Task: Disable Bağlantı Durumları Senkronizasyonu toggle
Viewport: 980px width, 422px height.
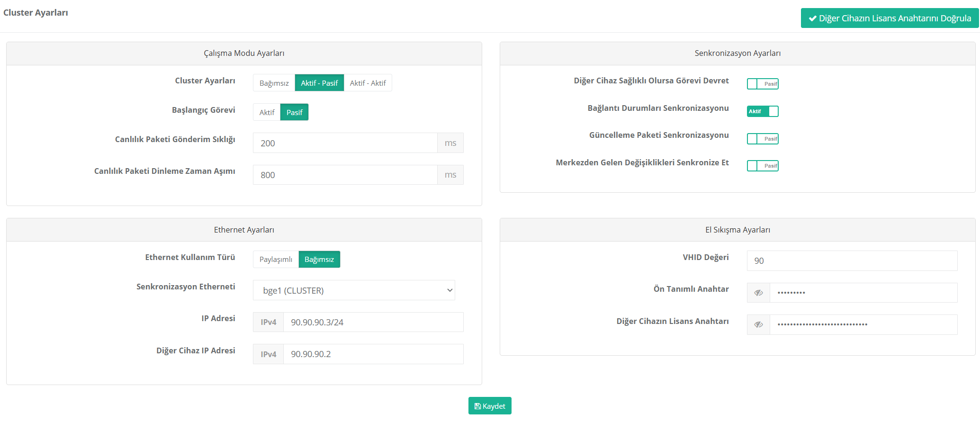Action: (763, 111)
